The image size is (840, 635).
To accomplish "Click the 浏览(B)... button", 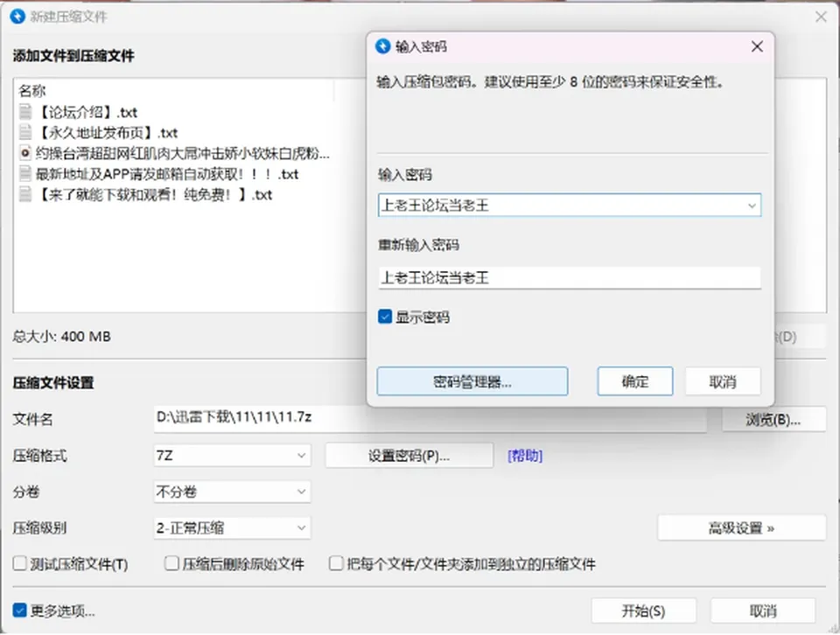I will 773,420.
